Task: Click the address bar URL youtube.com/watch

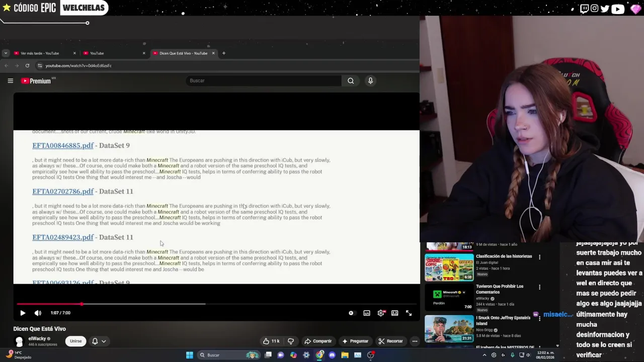Action: pos(78,65)
